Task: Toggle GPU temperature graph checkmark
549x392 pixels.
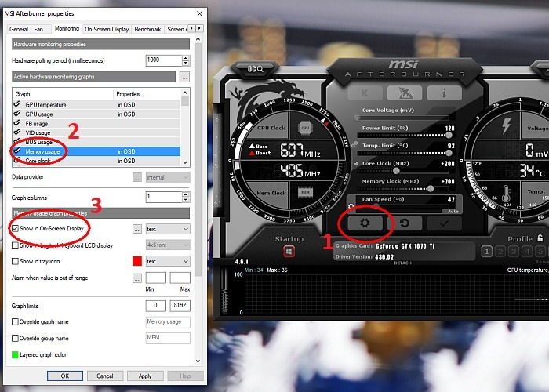Action: click(16, 104)
